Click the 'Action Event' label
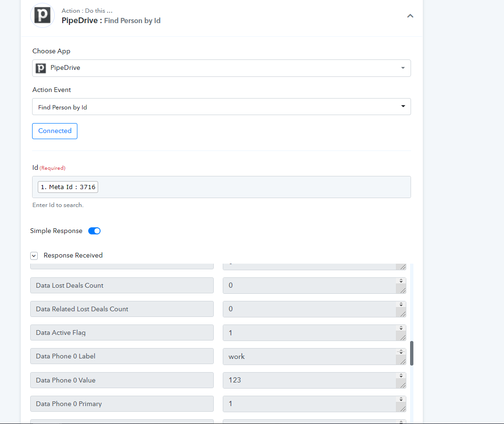 click(x=51, y=90)
